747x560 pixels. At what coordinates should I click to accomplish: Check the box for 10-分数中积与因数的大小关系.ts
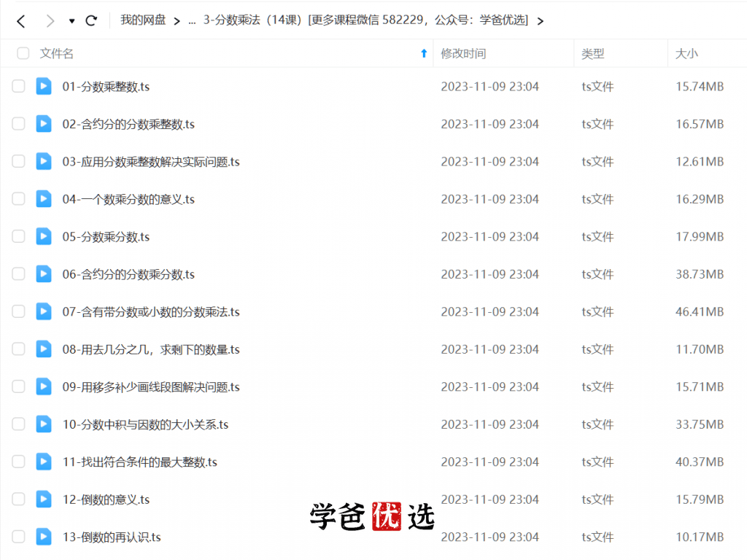pos(18,424)
